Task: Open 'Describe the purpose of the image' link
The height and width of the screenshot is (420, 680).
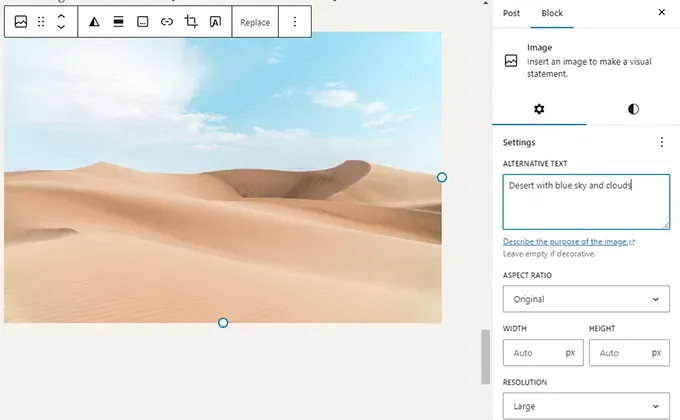Action: coord(568,242)
